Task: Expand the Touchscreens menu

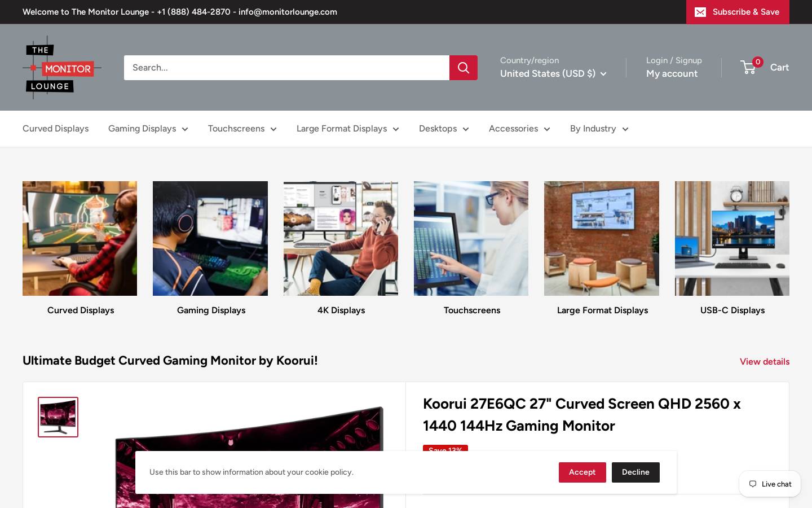Action: pyautogui.click(x=242, y=129)
